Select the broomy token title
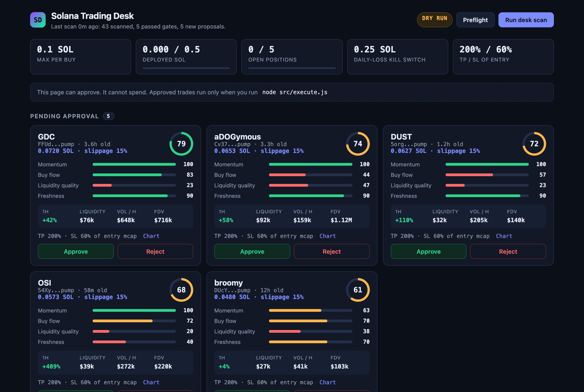 (x=228, y=283)
